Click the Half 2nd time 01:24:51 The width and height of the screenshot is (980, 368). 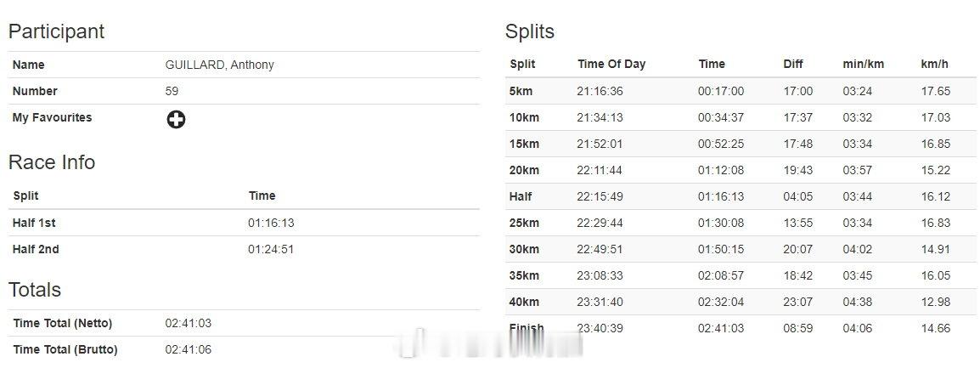(271, 249)
